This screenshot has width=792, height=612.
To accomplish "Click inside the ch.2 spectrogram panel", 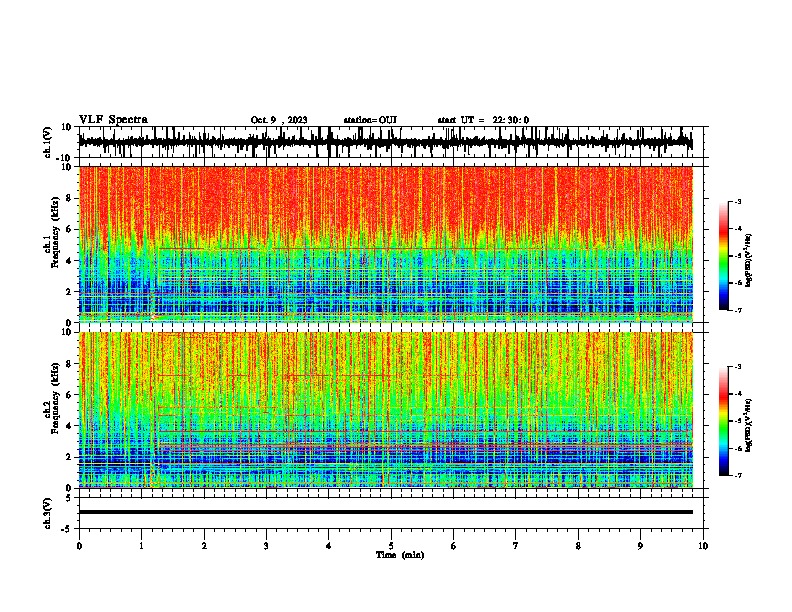I will (385, 410).
